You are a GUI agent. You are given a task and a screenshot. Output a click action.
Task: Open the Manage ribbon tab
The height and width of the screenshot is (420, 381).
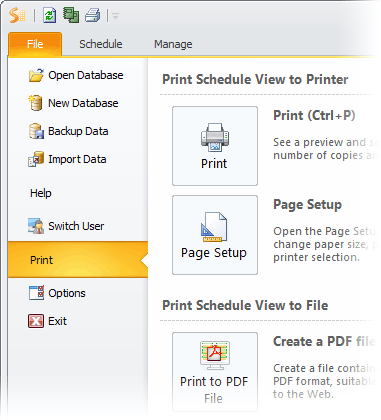pos(173,44)
